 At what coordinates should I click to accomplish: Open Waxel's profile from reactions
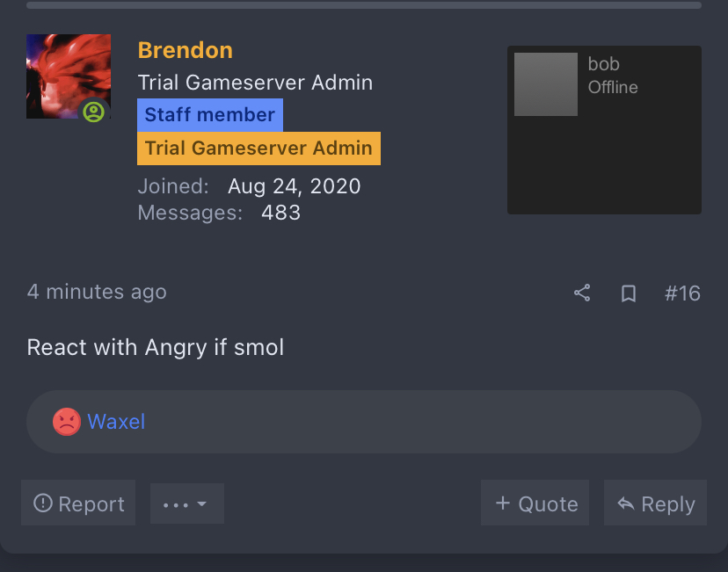[x=116, y=422]
